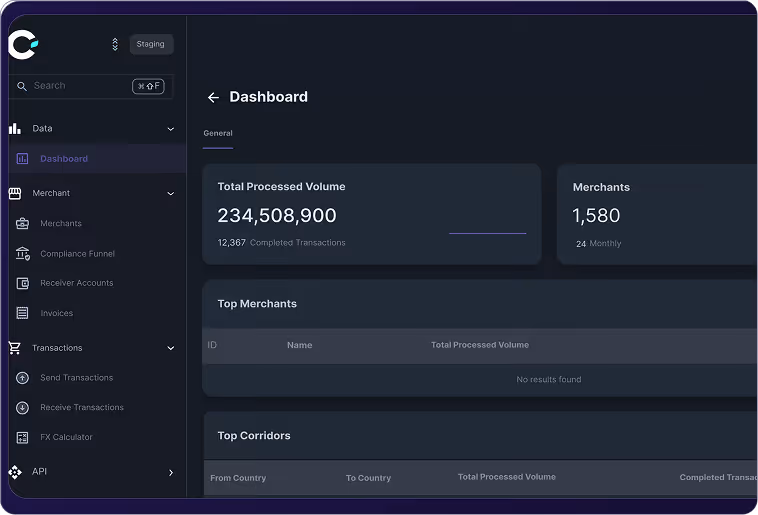Click the Send Transactions up-arrow icon
Viewport: 758px width, 515px height.
pyautogui.click(x=22, y=378)
